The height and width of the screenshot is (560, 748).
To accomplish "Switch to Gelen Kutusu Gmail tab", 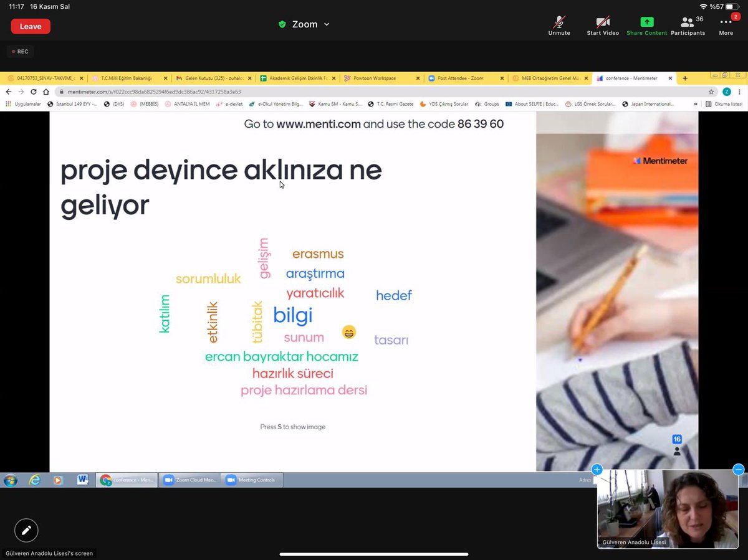I will [x=213, y=78].
